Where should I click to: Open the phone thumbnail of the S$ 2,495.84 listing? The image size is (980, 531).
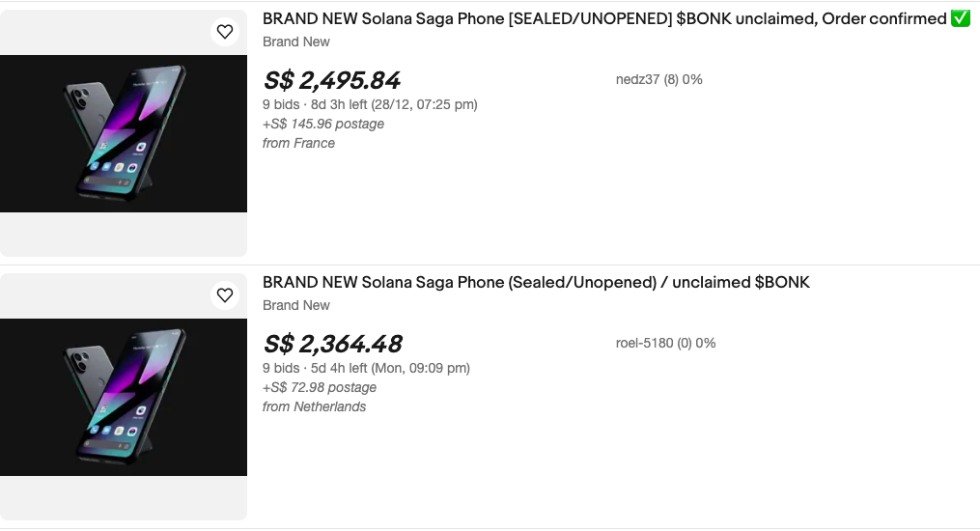point(124,133)
